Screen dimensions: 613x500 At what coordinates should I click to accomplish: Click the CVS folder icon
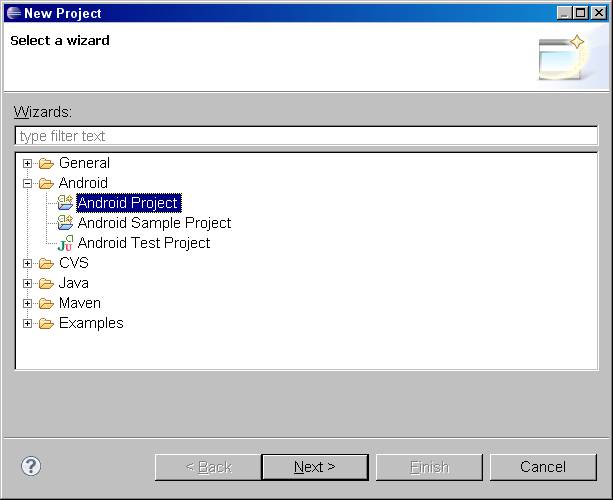[46, 263]
